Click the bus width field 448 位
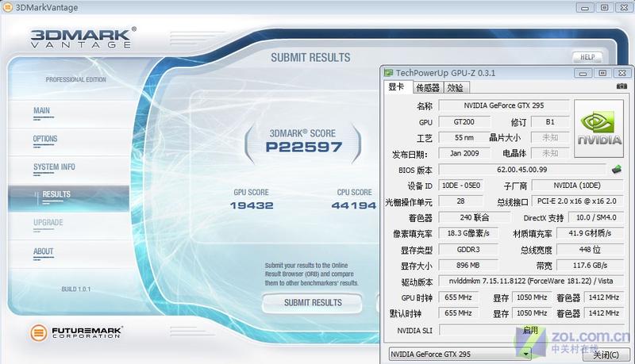 click(590, 250)
